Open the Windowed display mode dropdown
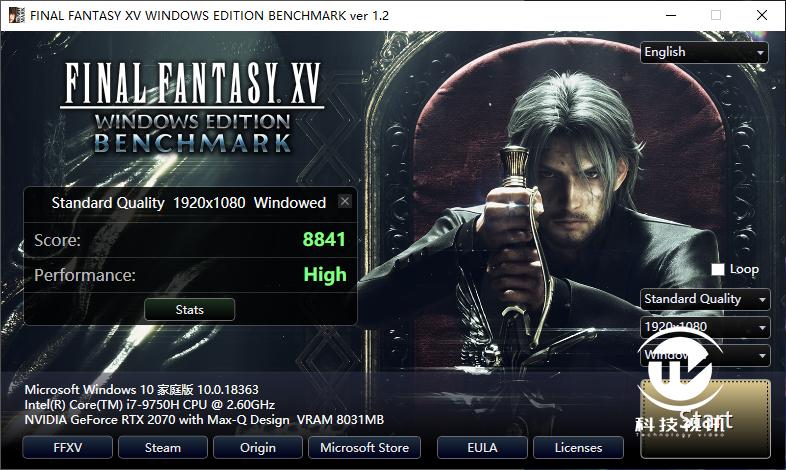786x470 pixels. [705, 355]
